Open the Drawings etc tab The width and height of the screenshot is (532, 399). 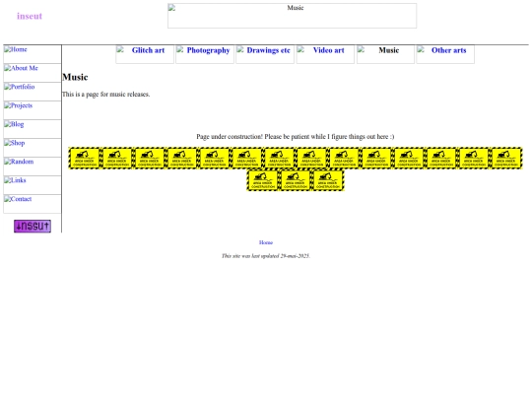pyautogui.click(x=265, y=54)
